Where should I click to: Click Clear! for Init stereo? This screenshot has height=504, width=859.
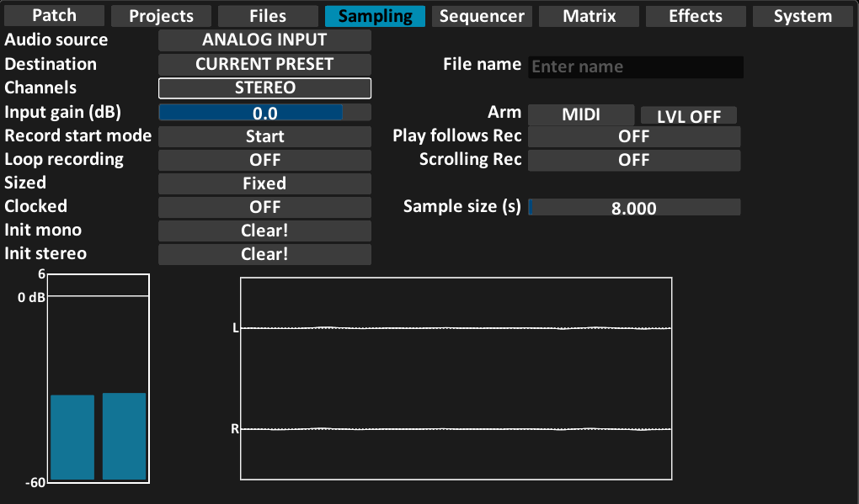pos(264,254)
